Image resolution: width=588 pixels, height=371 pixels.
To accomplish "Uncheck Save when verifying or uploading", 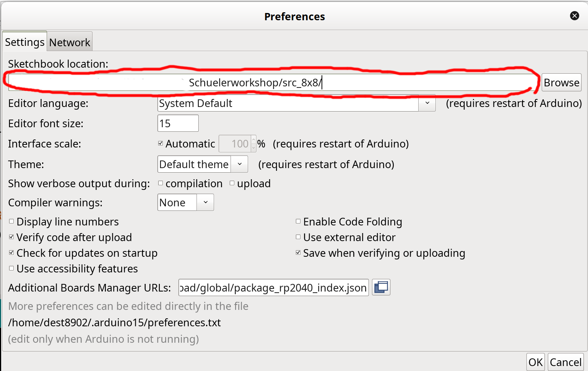I will 298,253.
